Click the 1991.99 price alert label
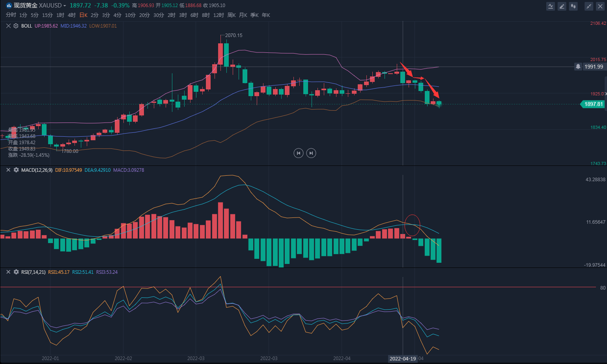 click(x=594, y=67)
